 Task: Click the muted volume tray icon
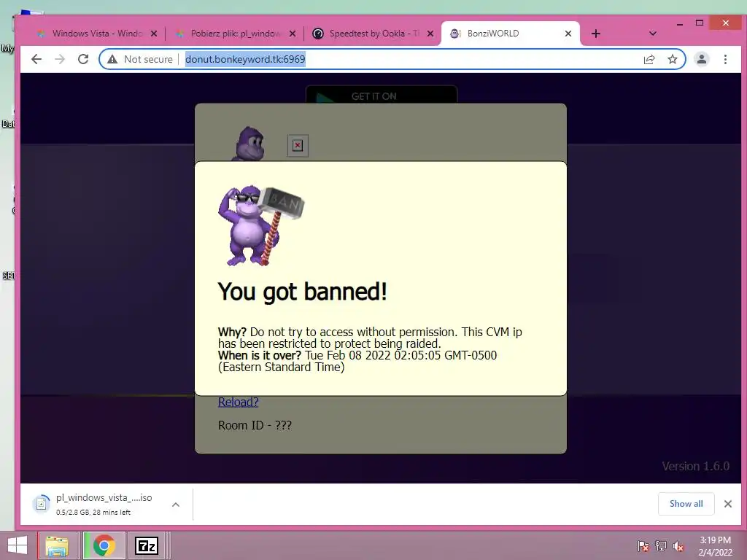click(x=678, y=545)
